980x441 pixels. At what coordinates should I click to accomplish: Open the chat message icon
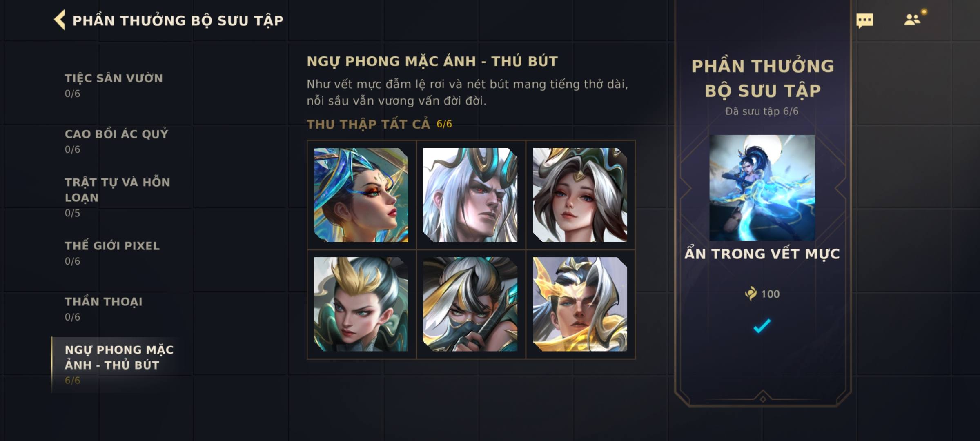[864, 20]
